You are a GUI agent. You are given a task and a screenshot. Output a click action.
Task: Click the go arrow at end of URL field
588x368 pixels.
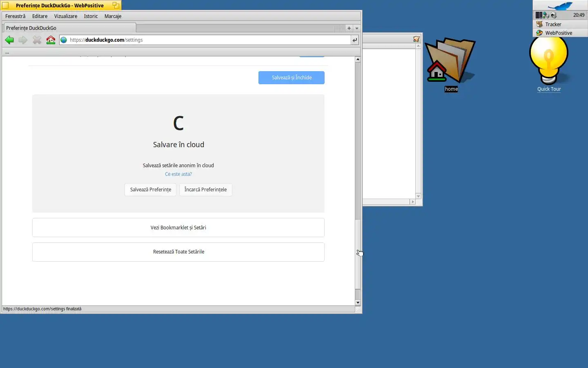click(355, 40)
